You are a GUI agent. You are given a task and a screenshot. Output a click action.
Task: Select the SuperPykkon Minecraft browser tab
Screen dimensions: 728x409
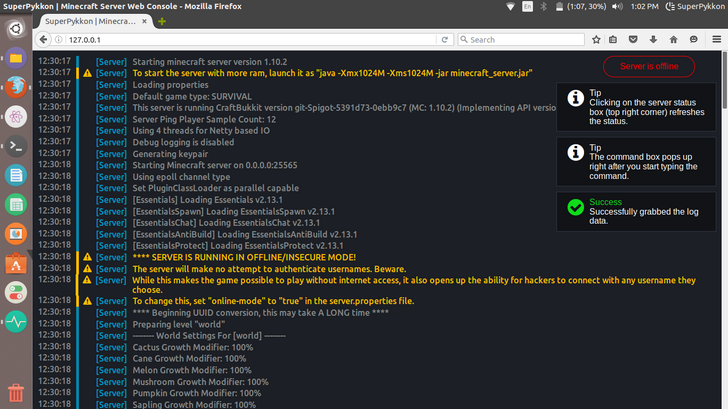tap(90, 21)
